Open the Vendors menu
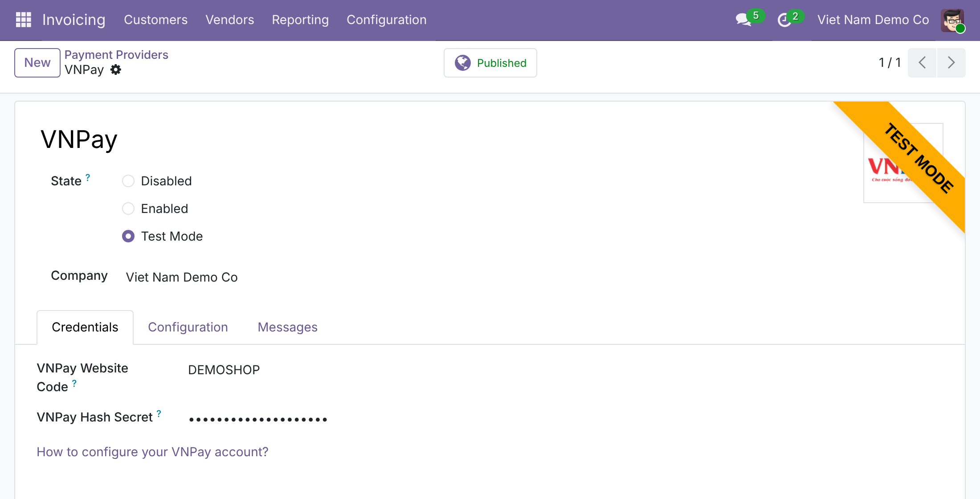The height and width of the screenshot is (499, 980). point(230,20)
